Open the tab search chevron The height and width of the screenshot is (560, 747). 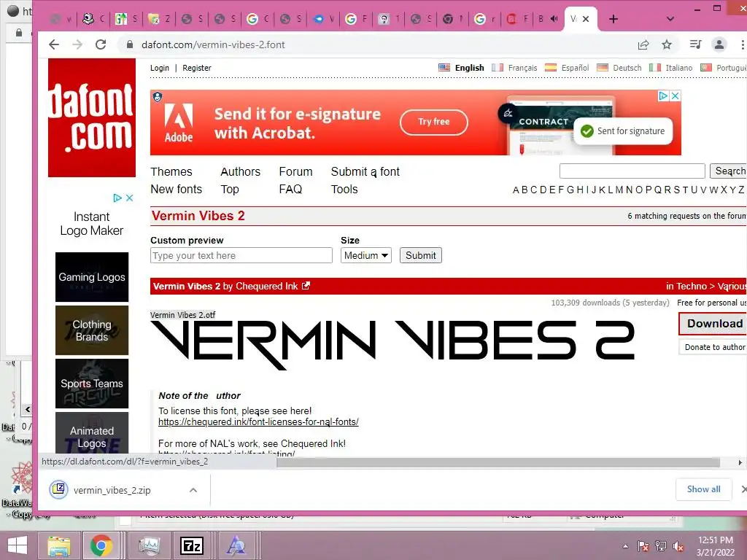coord(670,19)
